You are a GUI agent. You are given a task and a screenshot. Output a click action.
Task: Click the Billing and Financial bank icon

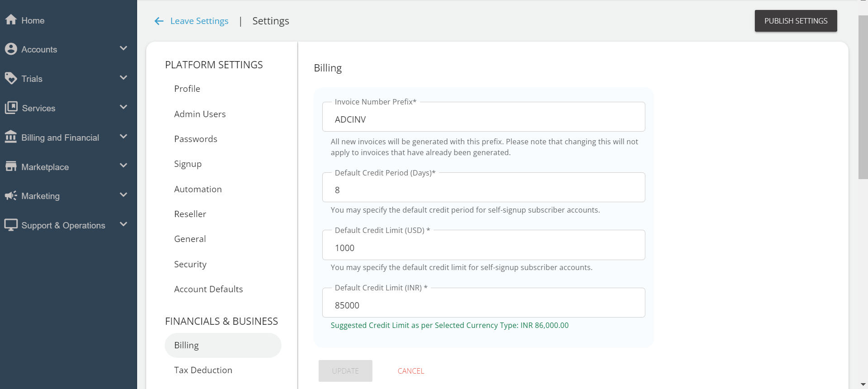[11, 137]
